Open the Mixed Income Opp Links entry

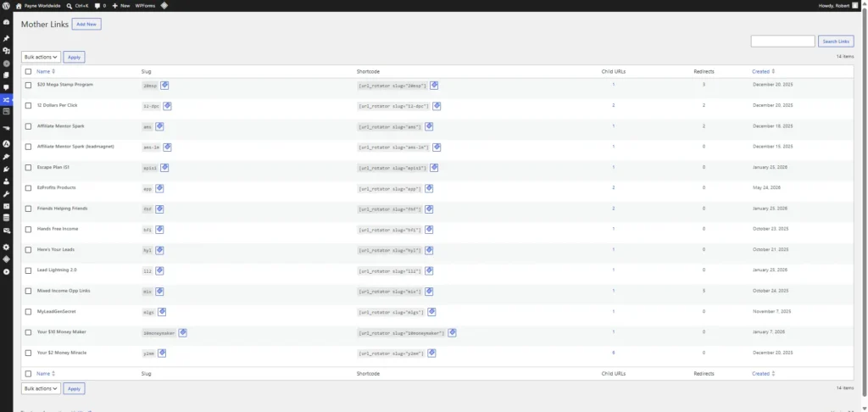click(x=64, y=291)
